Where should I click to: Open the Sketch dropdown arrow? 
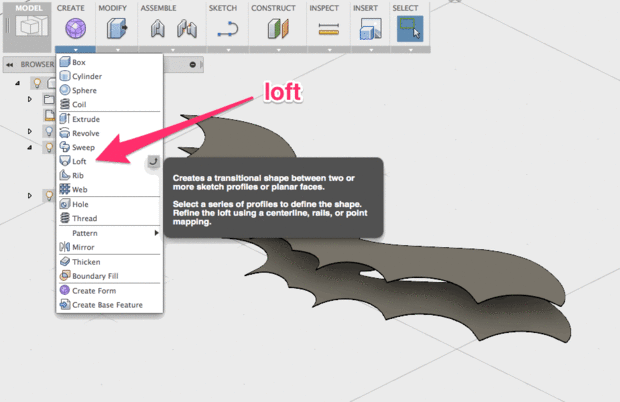click(228, 50)
